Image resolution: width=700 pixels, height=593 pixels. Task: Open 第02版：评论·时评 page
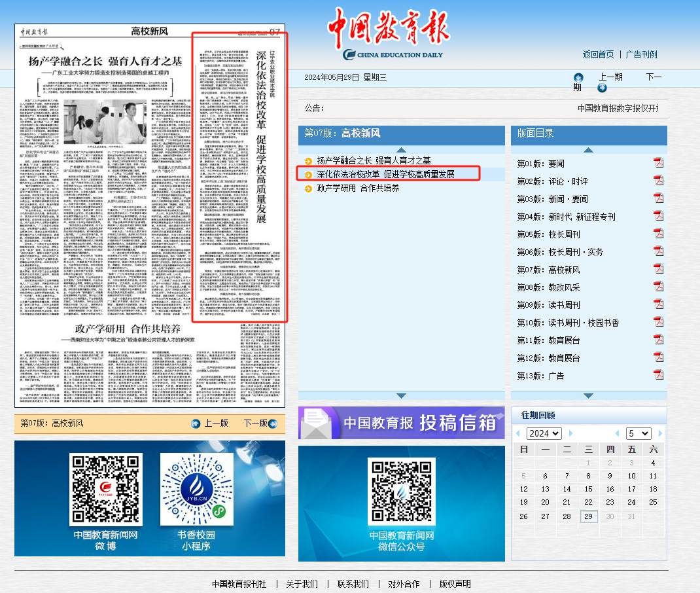[x=552, y=181]
